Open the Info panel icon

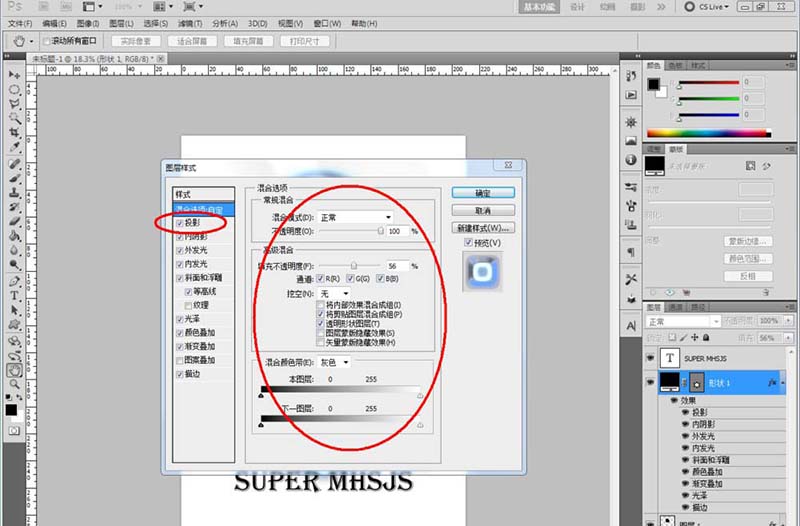(631, 160)
